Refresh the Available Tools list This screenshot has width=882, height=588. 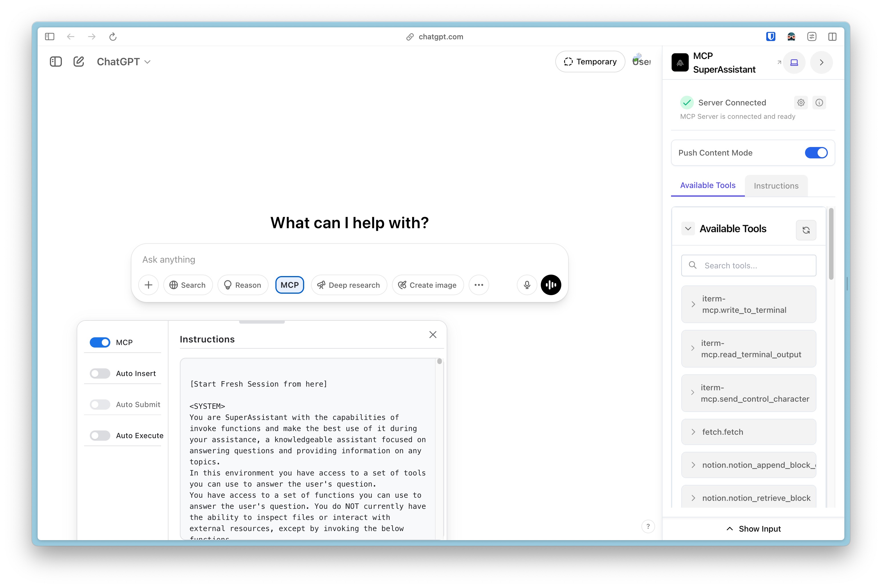[x=806, y=230]
